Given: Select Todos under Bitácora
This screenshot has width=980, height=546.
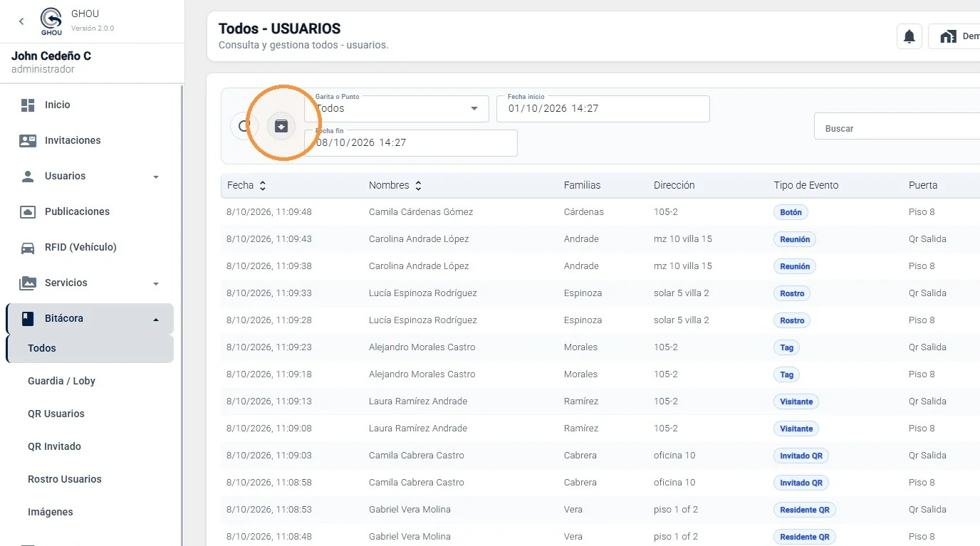Looking at the screenshot, I should (90, 349).
